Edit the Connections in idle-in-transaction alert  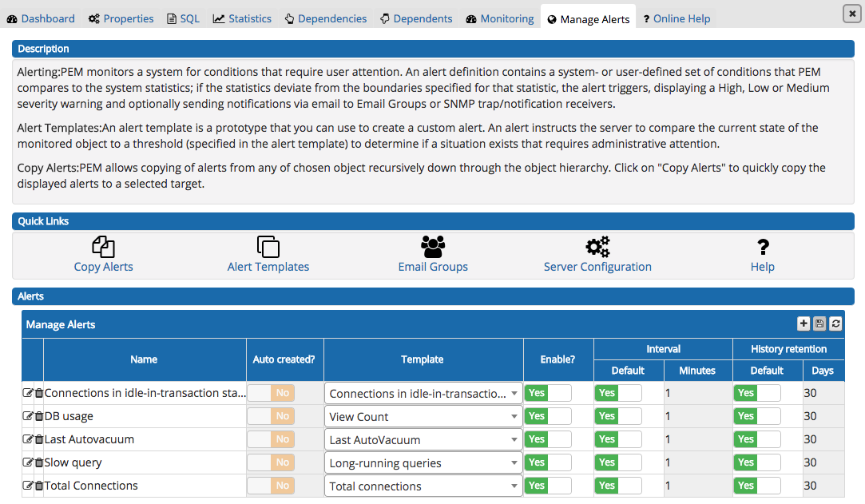click(28, 393)
